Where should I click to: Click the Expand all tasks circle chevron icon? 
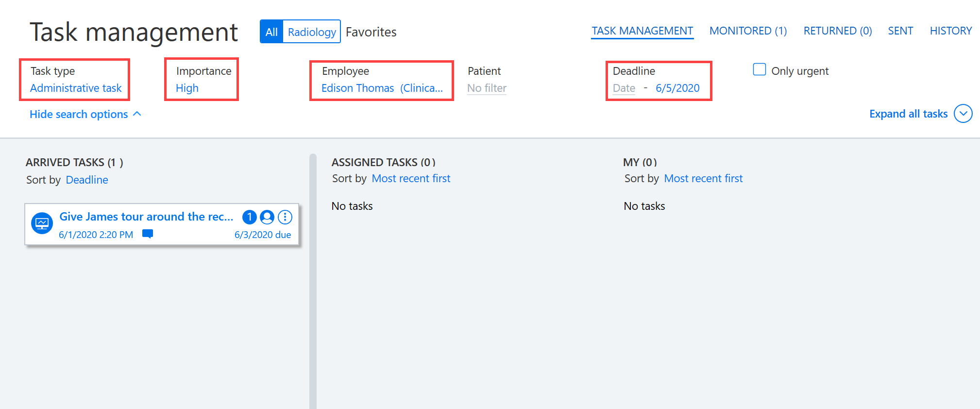[x=963, y=114]
